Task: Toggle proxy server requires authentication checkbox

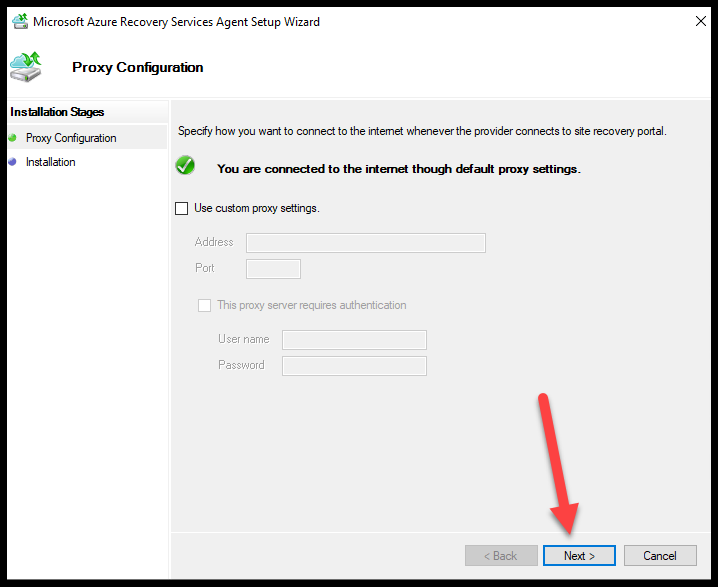Action: point(204,305)
